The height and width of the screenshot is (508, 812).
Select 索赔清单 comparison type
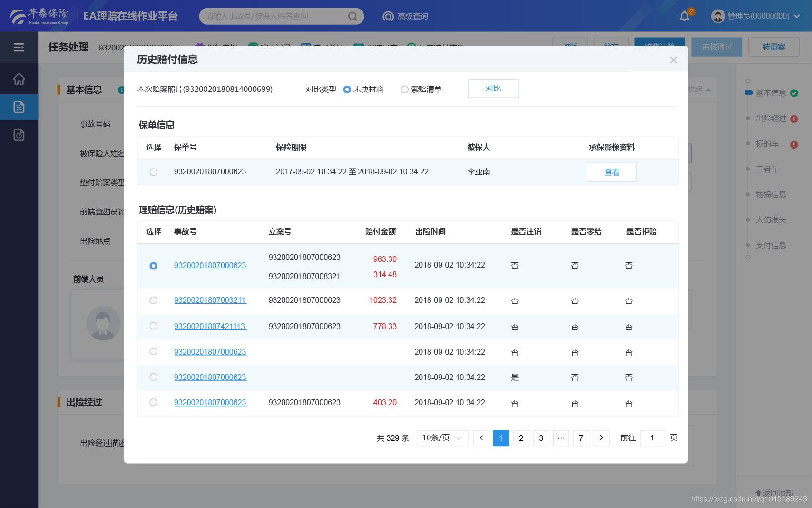[x=405, y=90]
